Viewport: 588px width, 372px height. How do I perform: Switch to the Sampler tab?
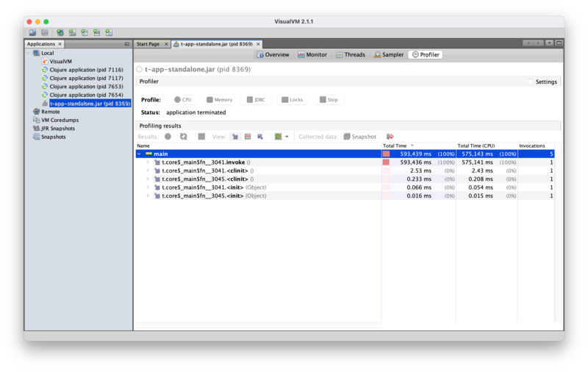tap(389, 54)
